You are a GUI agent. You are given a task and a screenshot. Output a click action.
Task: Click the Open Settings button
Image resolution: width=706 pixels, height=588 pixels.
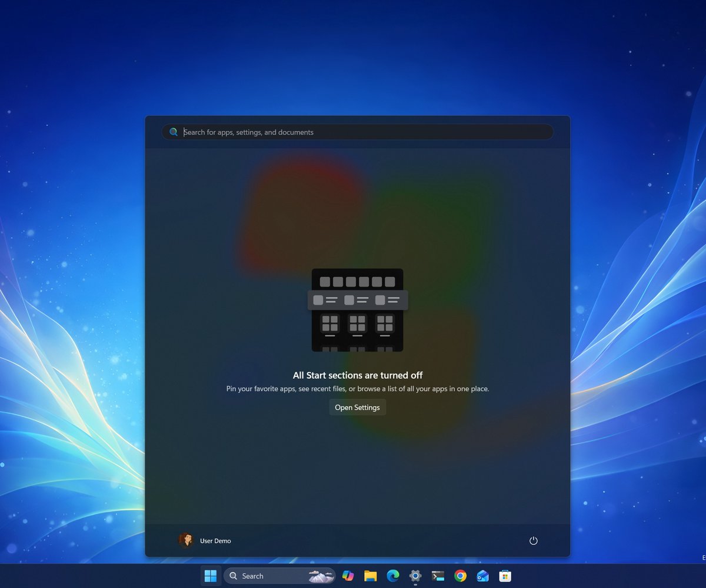point(357,407)
